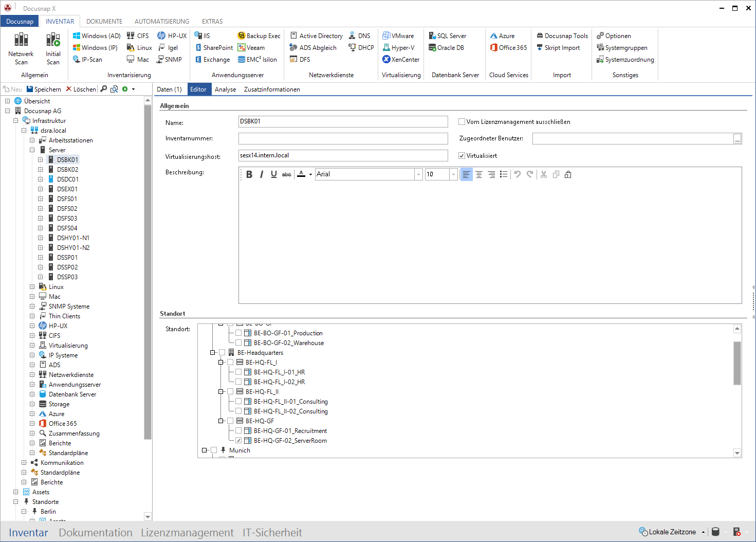
Task: Insert bullet list in description
Action: [x=504, y=174]
